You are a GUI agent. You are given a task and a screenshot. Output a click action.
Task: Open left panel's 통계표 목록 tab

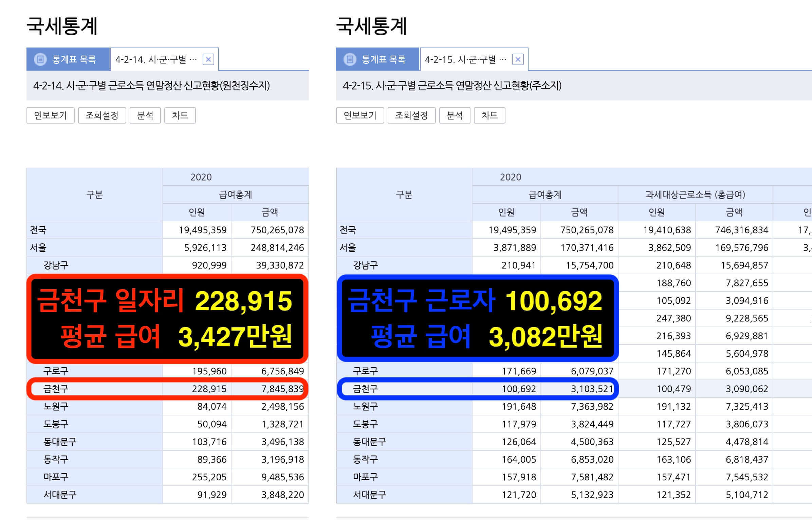click(x=74, y=60)
